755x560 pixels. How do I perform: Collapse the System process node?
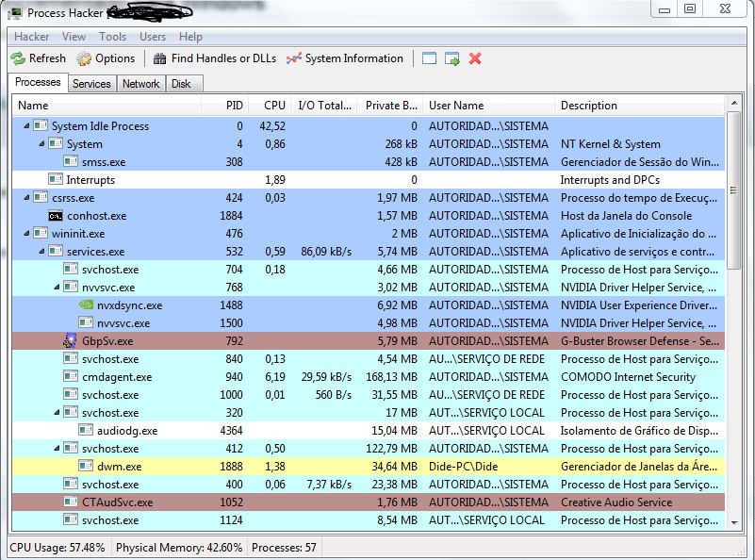click(x=41, y=143)
